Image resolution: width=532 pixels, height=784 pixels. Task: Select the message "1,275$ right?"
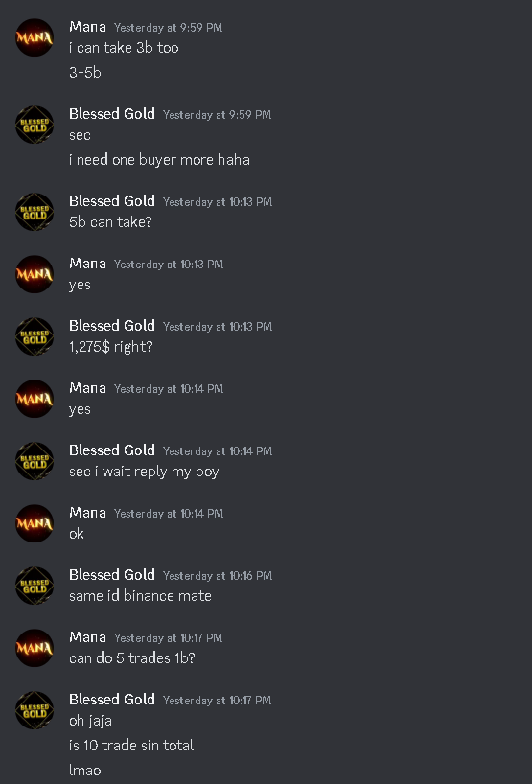(x=111, y=347)
